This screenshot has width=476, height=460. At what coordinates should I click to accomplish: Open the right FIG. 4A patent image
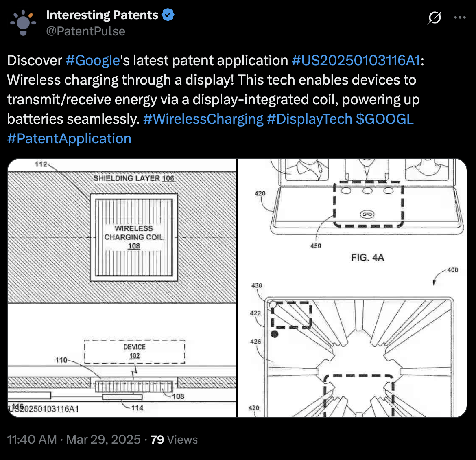coord(352,288)
